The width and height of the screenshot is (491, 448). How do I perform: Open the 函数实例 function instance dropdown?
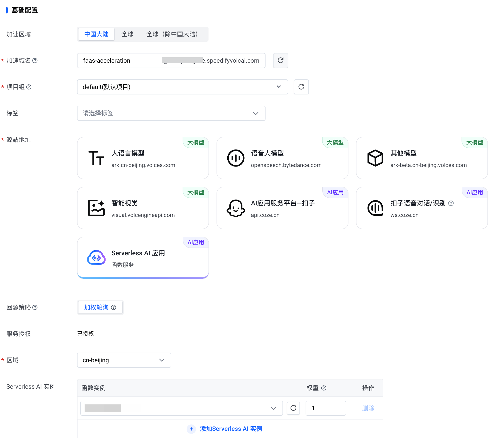coord(182,408)
